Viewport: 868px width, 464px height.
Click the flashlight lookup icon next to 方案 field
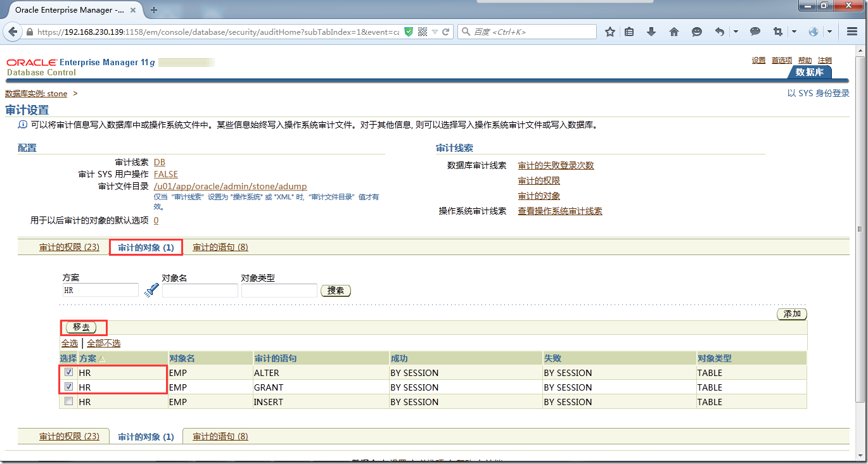[x=151, y=290]
